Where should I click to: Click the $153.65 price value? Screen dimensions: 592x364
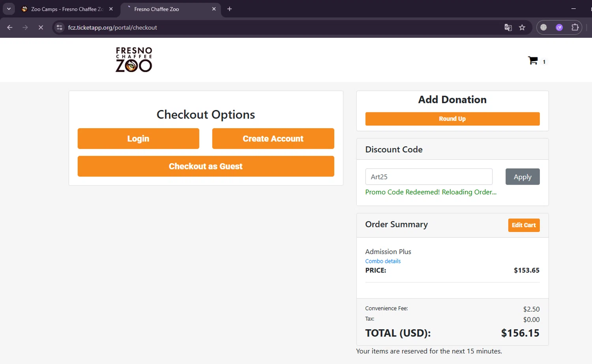526,270
